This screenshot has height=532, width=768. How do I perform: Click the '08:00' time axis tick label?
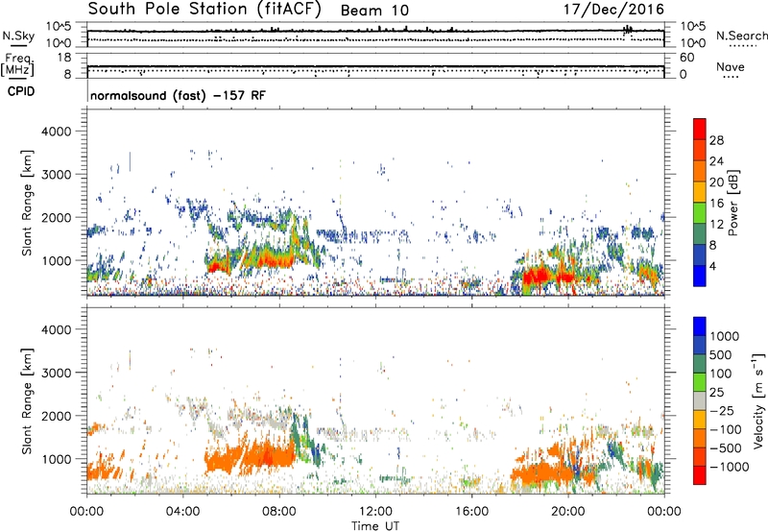[278, 512]
